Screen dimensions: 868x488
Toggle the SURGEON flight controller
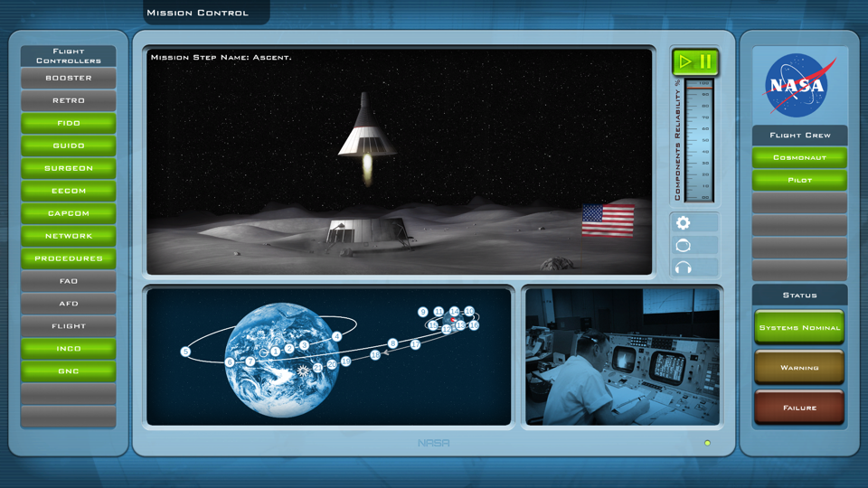click(x=69, y=168)
